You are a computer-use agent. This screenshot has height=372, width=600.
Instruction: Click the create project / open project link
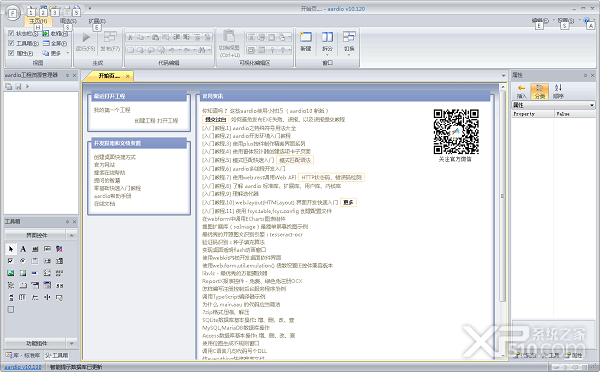pos(156,120)
